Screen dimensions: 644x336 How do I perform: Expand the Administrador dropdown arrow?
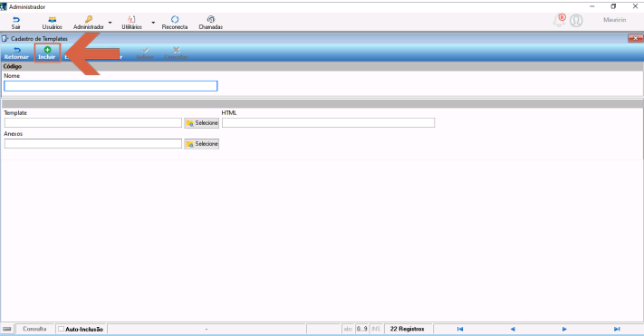pos(111,23)
